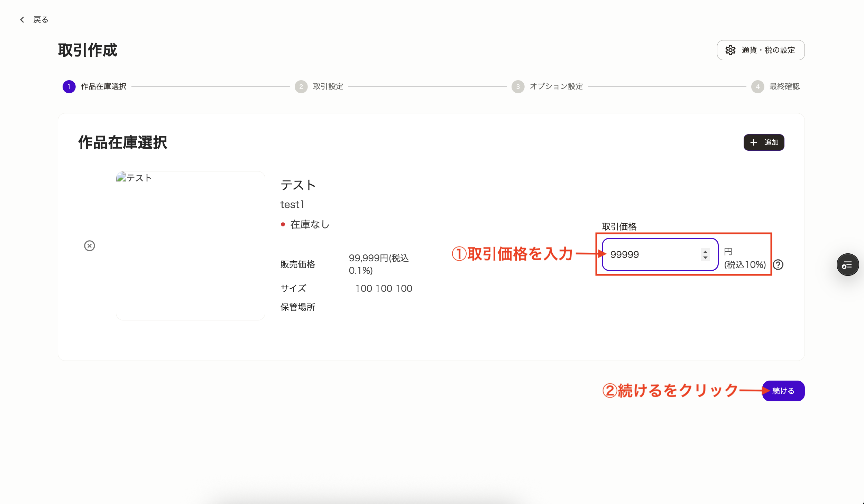Click the テスト artwork title
864x504 pixels.
click(298, 185)
